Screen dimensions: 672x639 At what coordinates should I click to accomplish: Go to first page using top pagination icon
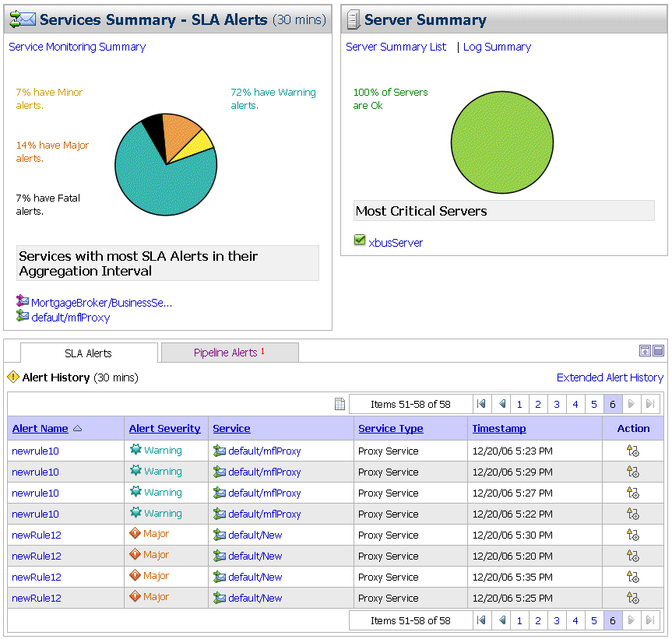coord(481,404)
